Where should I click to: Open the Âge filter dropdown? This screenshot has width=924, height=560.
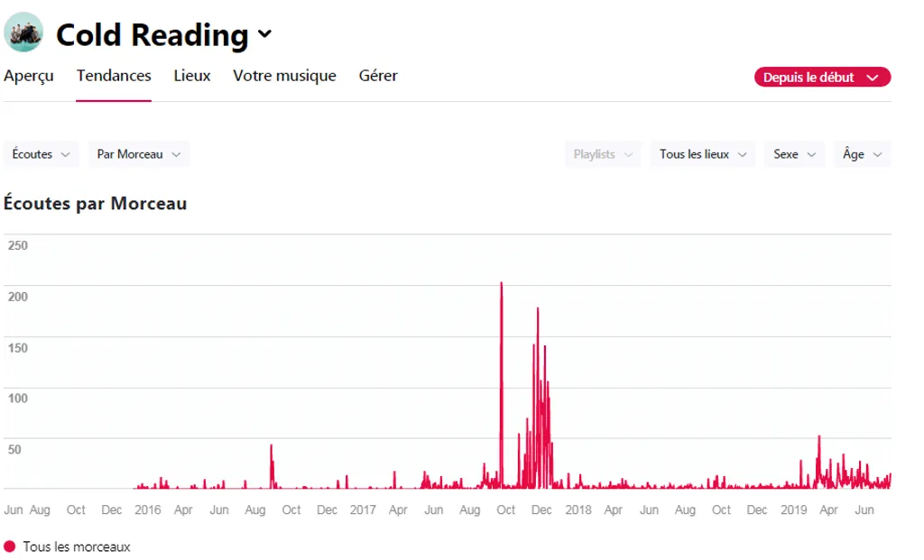(x=862, y=154)
